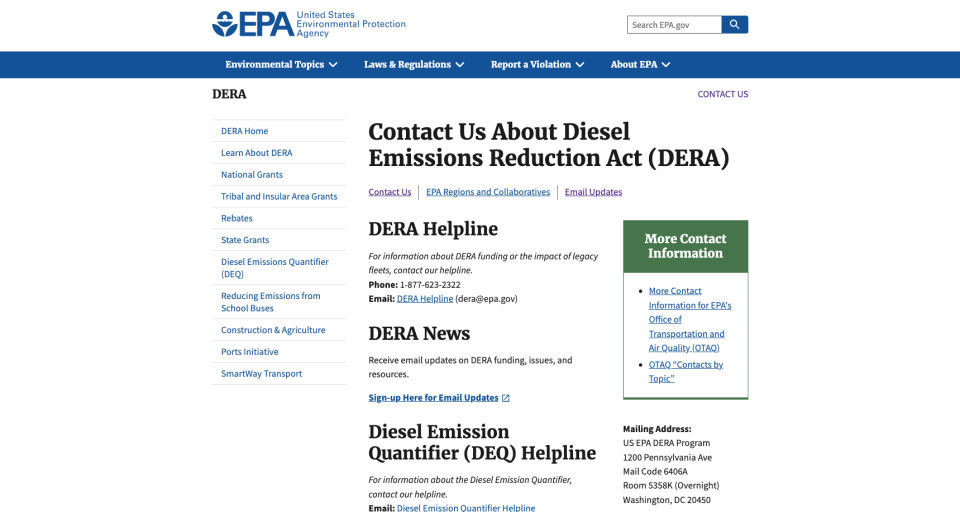The image size is (960, 512).
Task: Focus the Search EPA.gov input field
Action: [x=673, y=25]
